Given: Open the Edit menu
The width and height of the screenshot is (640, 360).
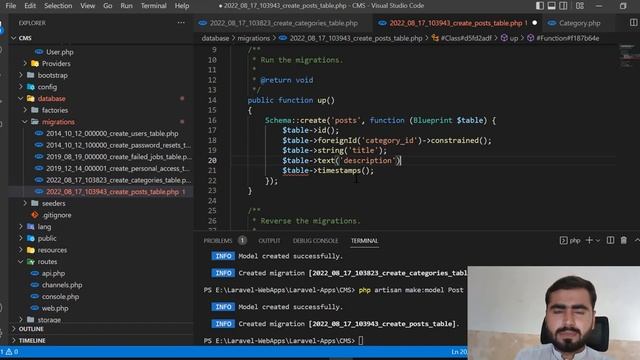Looking at the screenshot, I should coord(30,6).
